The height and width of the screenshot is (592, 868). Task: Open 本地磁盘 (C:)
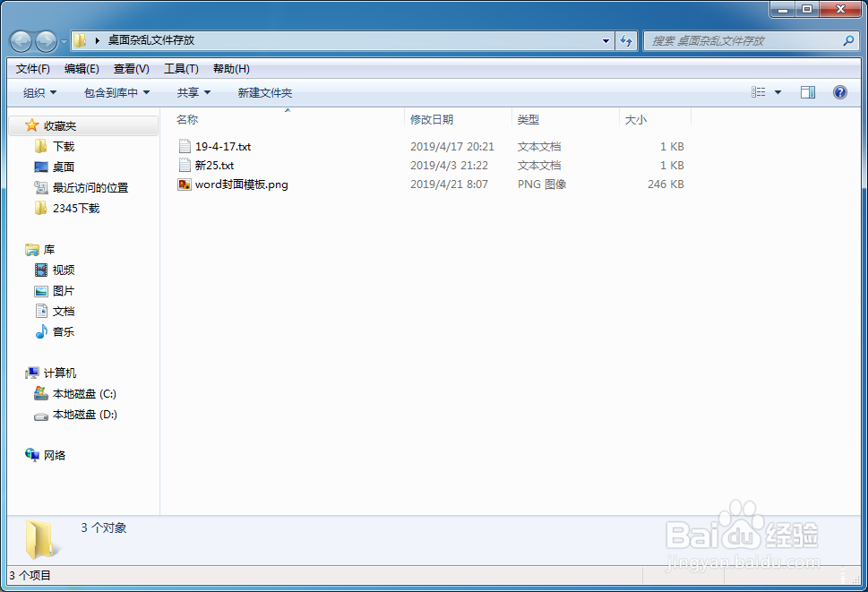tap(84, 394)
